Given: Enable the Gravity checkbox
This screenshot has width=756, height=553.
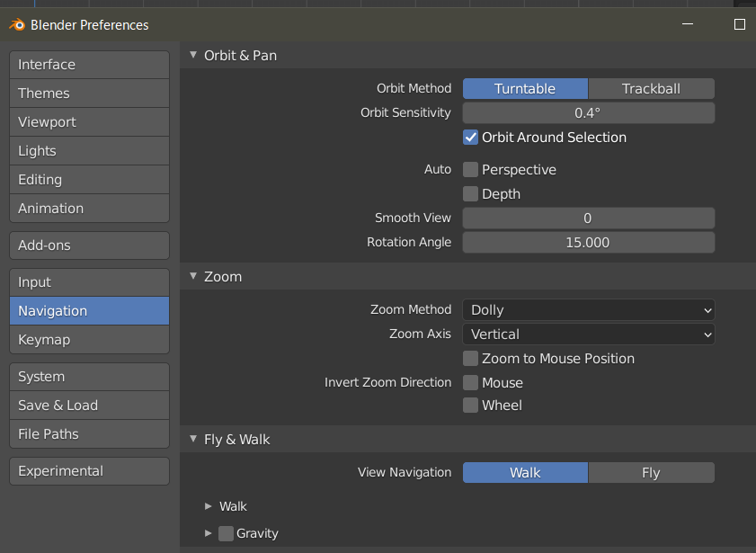Looking at the screenshot, I should tap(227, 534).
